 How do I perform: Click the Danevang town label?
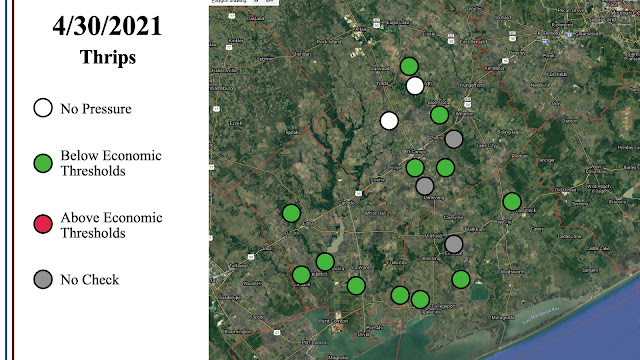coord(433,198)
